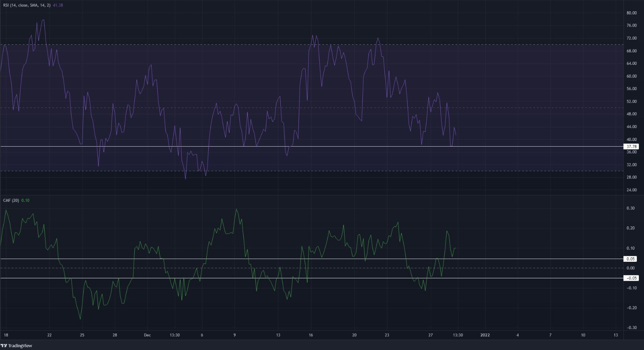Click the Dec label on time axis
644x350 pixels.
coord(147,335)
